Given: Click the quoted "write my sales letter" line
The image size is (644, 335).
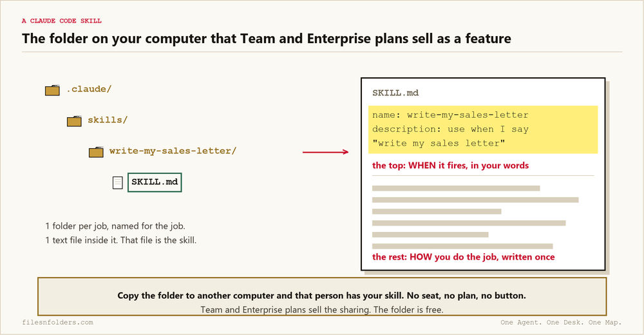Looking at the screenshot, I should pos(439,144).
